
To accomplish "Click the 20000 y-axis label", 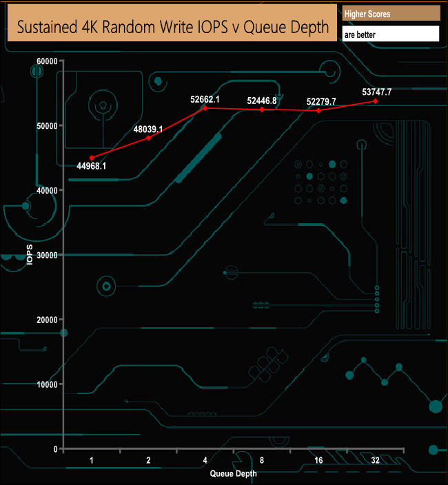I will point(47,320).
